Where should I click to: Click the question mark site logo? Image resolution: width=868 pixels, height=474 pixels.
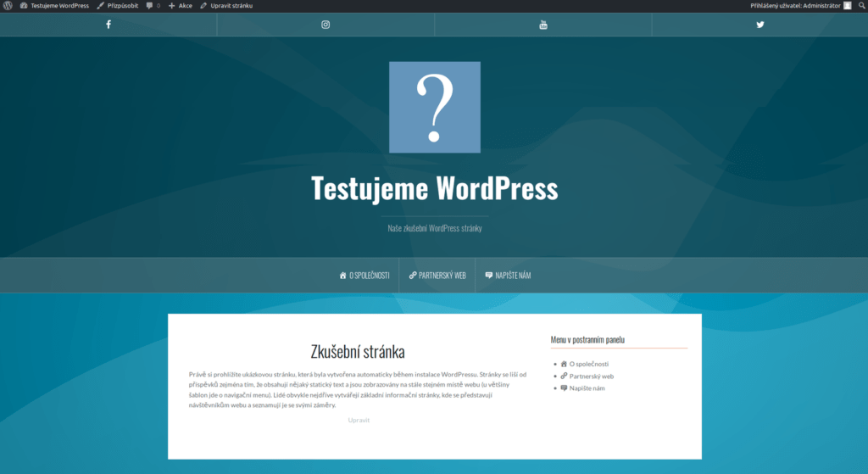435,107
